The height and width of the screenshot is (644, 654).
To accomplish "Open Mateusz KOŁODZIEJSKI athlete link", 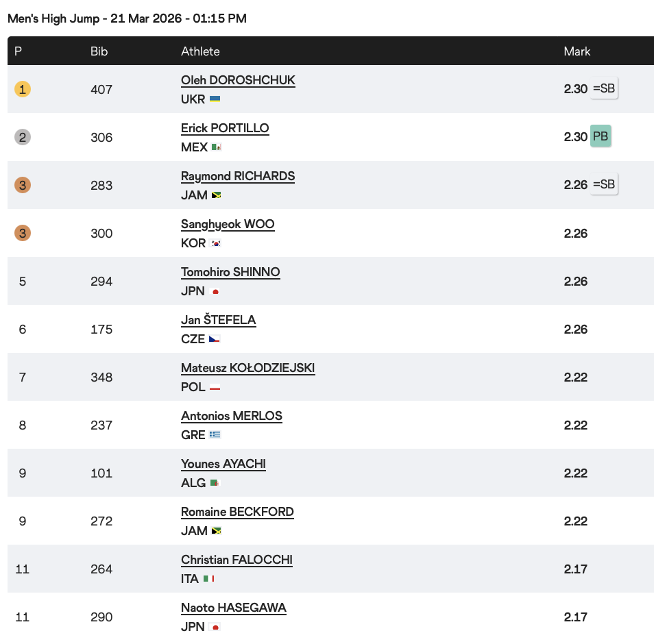I will [x=247, y=368].
